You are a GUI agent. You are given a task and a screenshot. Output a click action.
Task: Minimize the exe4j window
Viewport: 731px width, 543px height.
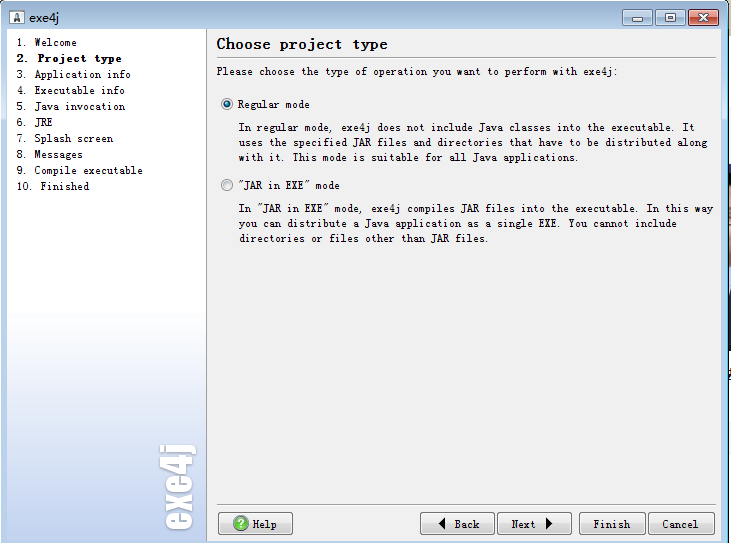(638, 17)
